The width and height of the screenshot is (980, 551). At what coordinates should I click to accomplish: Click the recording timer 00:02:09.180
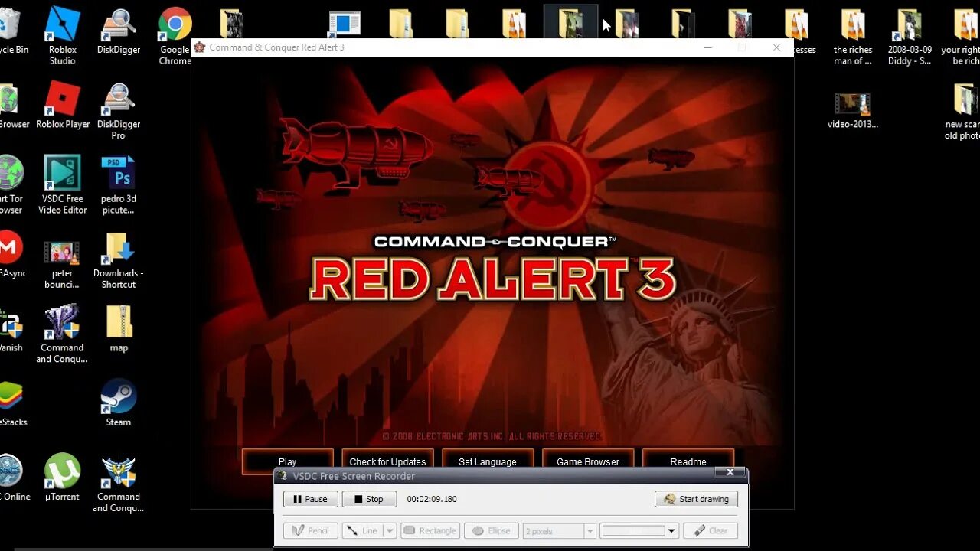click(432, 499)
